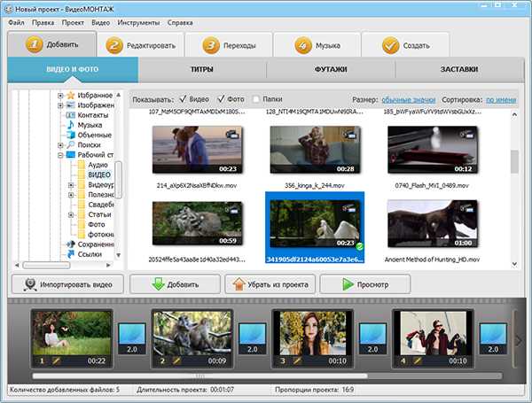This screenshot has width=532, height=403.
Task: Select timeline clip 3 with woman portrait
Action: (312, 338)
